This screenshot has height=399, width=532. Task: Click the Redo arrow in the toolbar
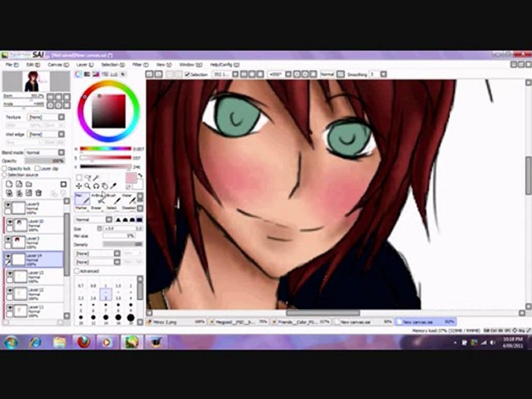click(158, 74)
